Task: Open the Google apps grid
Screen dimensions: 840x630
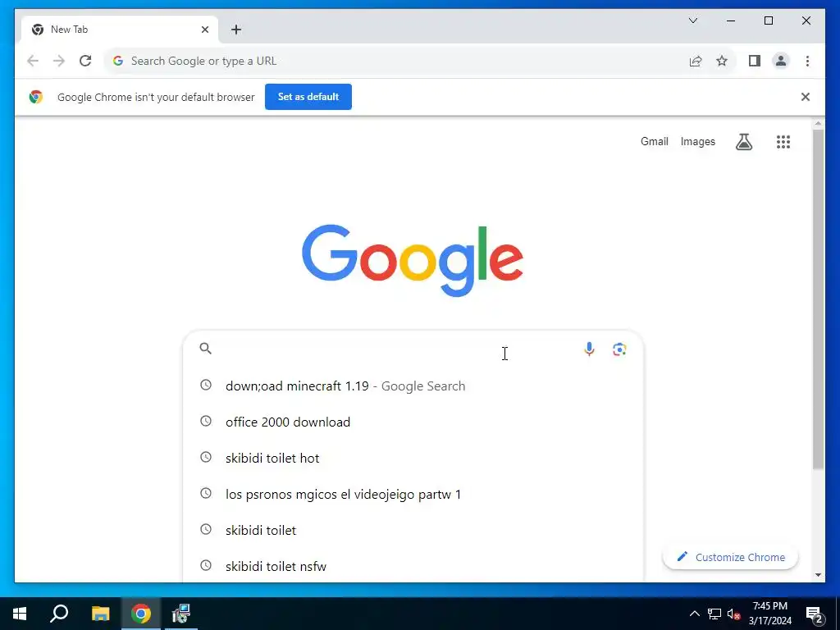Action: tap(783, 142)
